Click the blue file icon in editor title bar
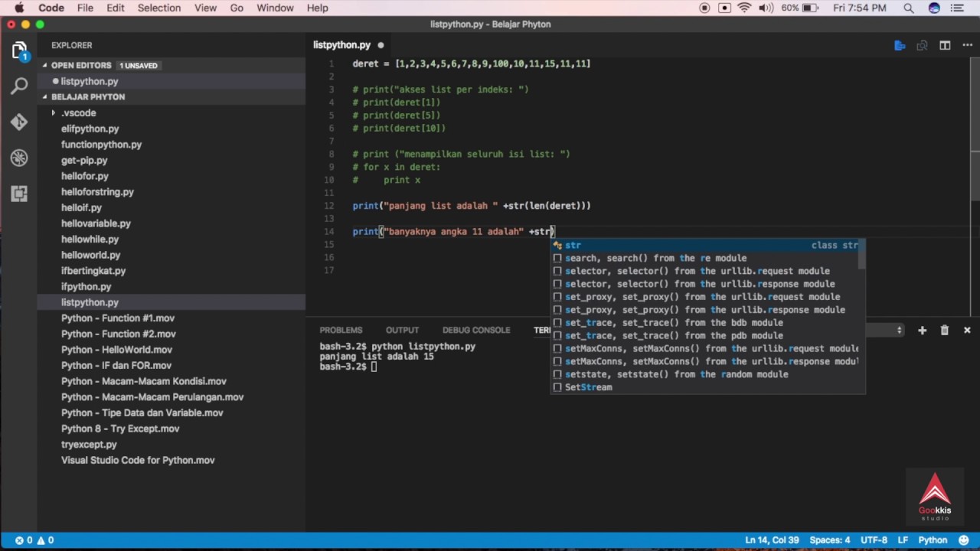Screen dimensions: 980x551 point(900,45)
